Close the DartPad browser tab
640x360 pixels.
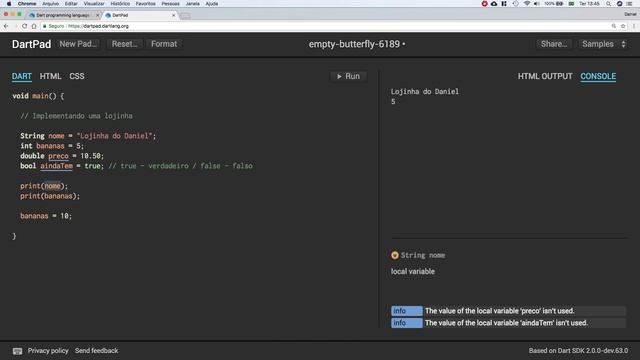(173, 15)
